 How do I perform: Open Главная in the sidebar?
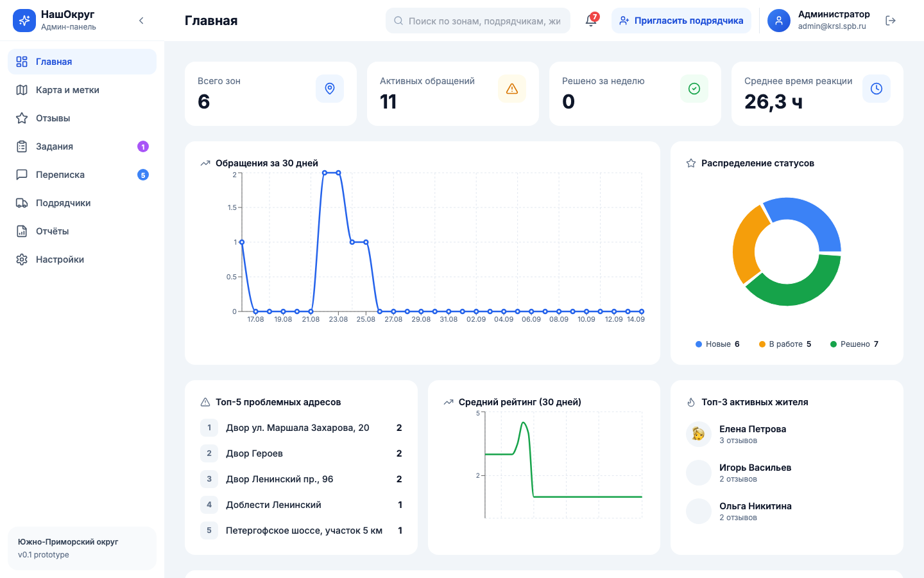pyautogui.click(x=82, y=62)
